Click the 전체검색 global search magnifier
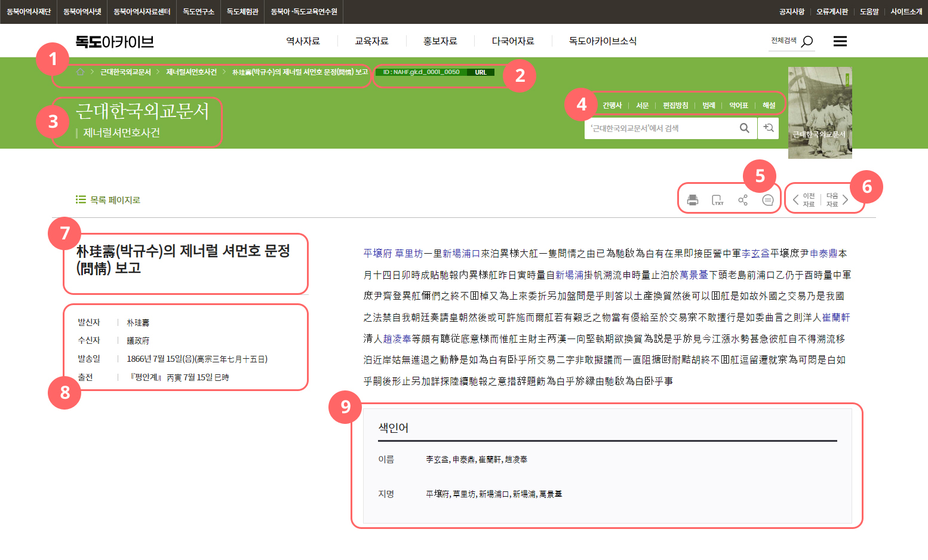Screen dimensions: 928x560 point(806,41)
